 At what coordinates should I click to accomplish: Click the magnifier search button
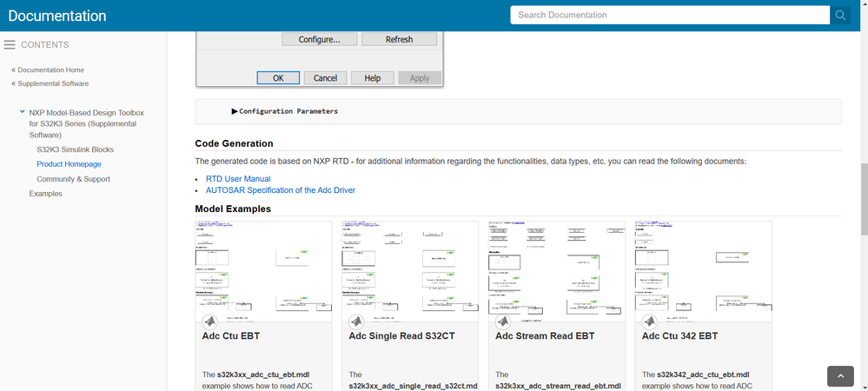point(839,15)
